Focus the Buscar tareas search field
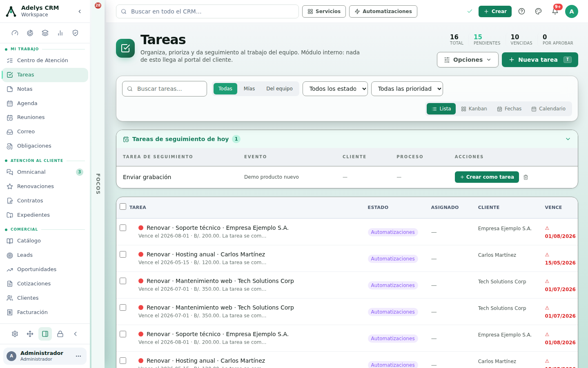The image size is (588, 368). [165, 89]
